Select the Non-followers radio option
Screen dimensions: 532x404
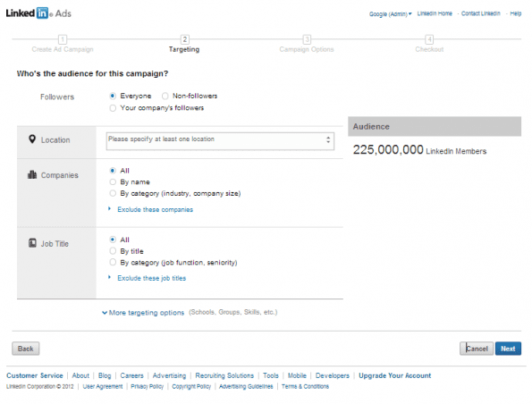pos(165,96)
